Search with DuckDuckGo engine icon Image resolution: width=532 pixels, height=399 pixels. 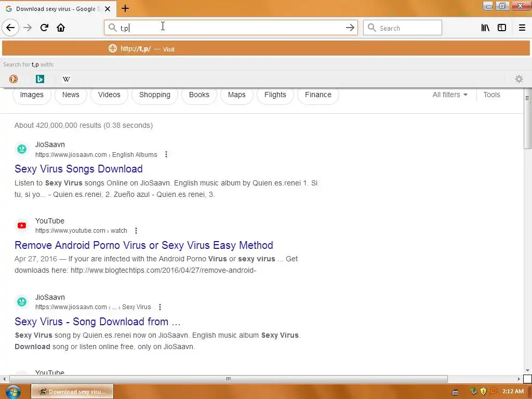13,79
